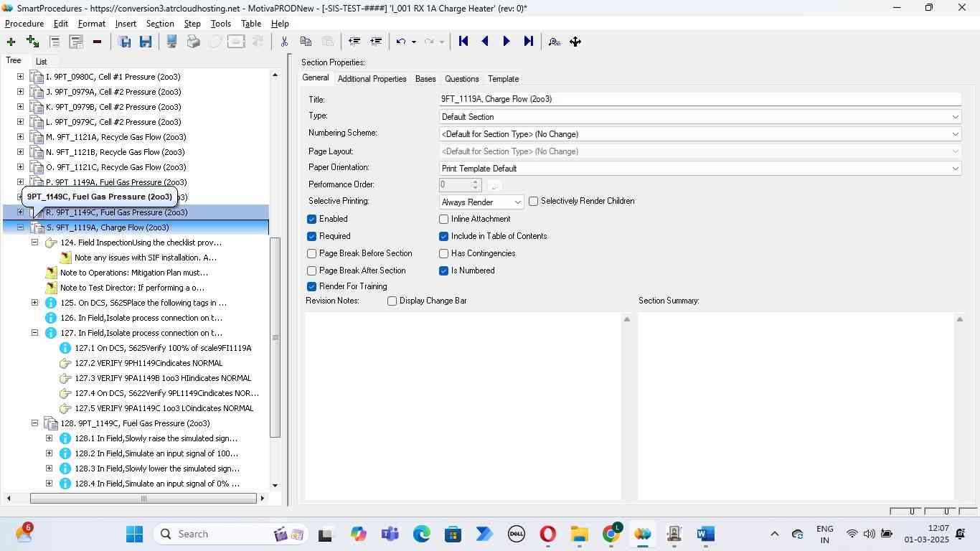
Task: Jump to last item navigation icon
Action: (528, 42)
